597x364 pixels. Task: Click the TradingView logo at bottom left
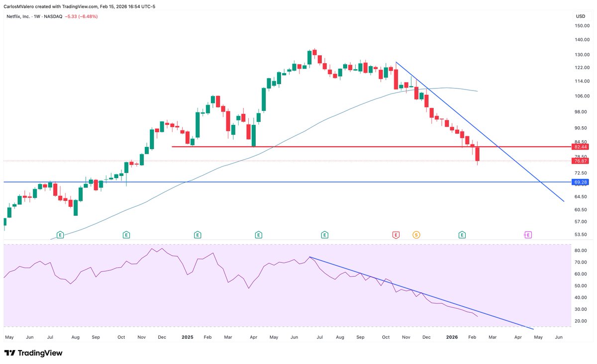pyautogui.click(x=33, y=353)
